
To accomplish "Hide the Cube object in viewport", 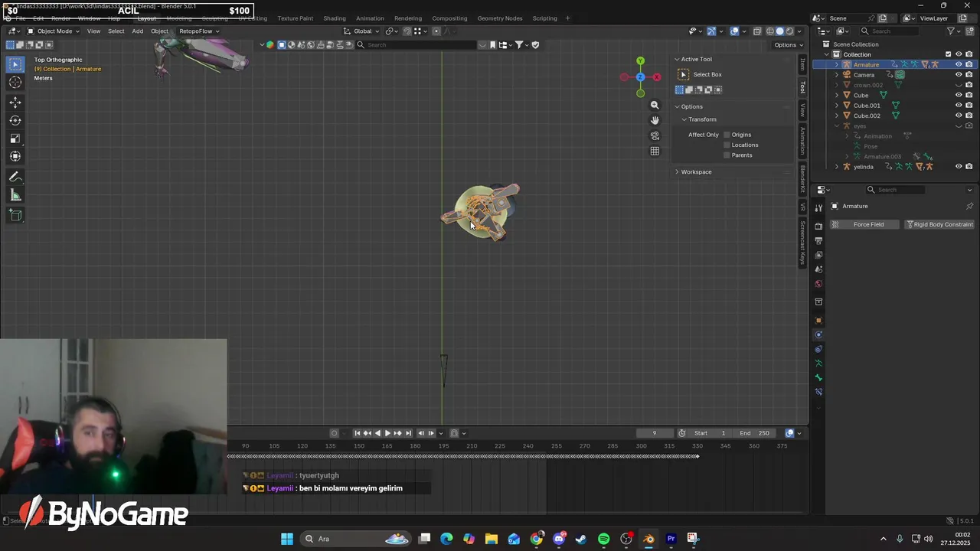I will coord(959,95).
